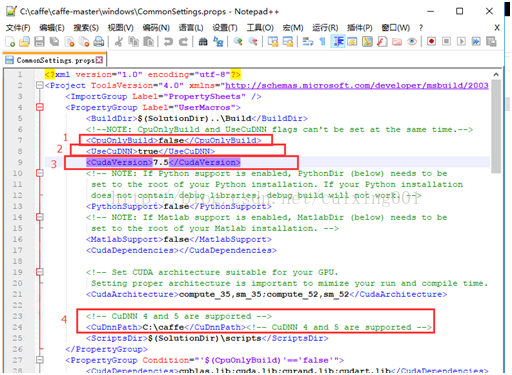
Task: Click the Save All toolbar icon
Action: (x=54, y=42)
